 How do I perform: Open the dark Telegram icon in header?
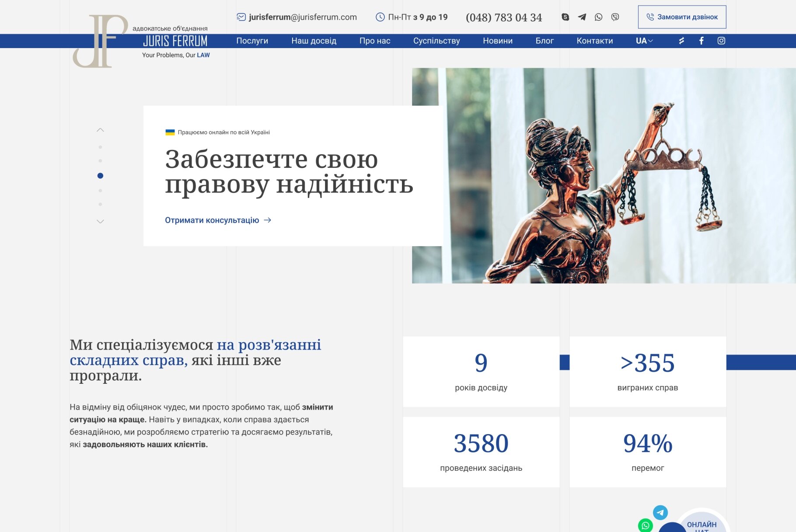[x=582, y=17]
